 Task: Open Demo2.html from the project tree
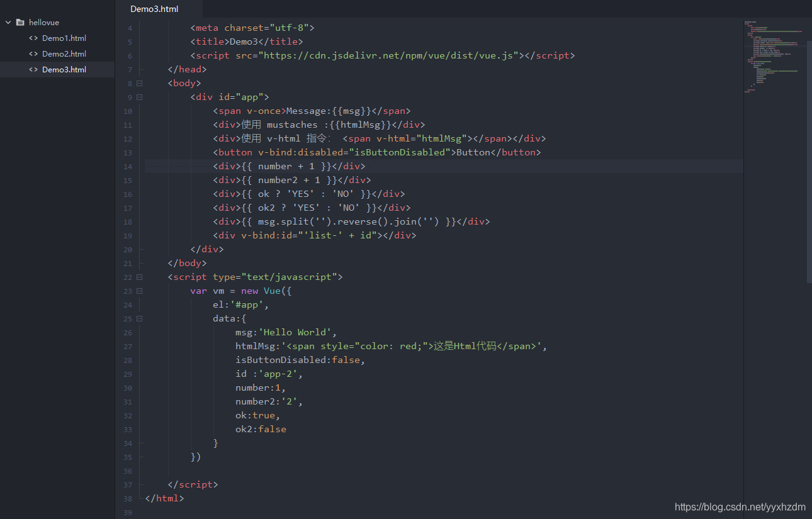click(64, 54)
